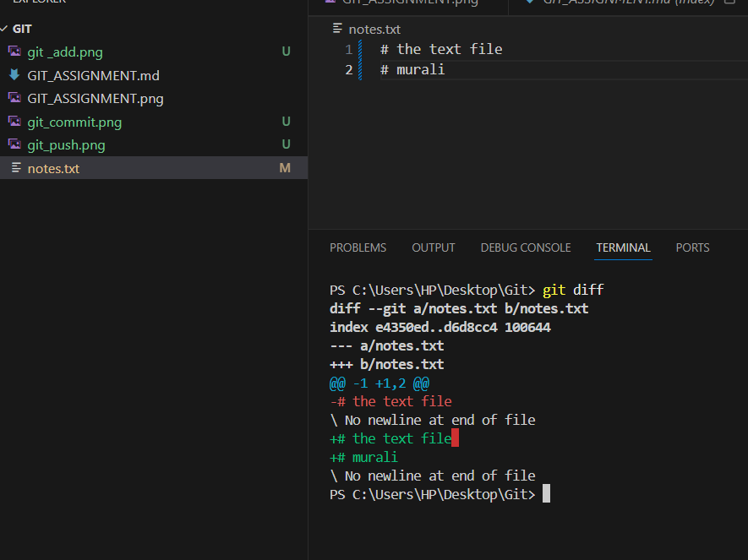Click the terminal input after the PS prompt
The image size is (748, 560).
pos(545,494)
